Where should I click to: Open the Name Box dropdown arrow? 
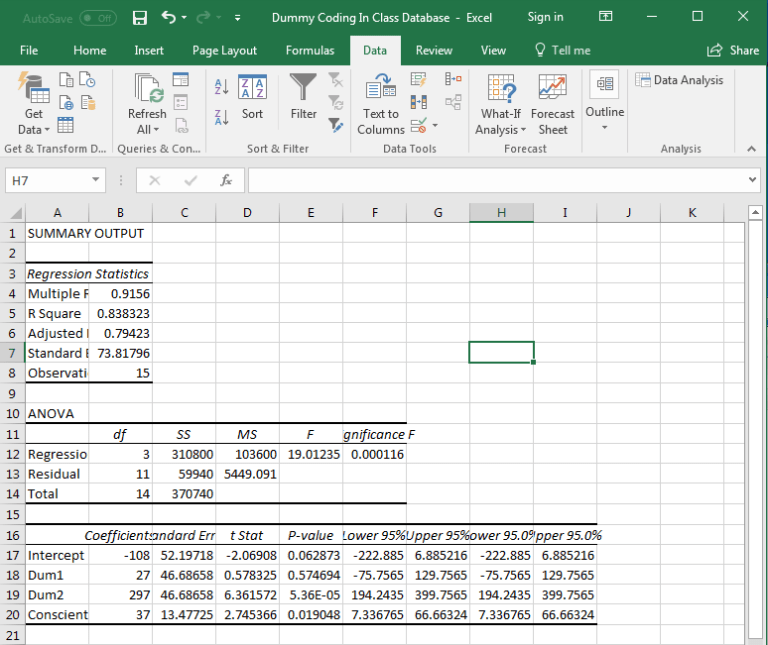95,180
